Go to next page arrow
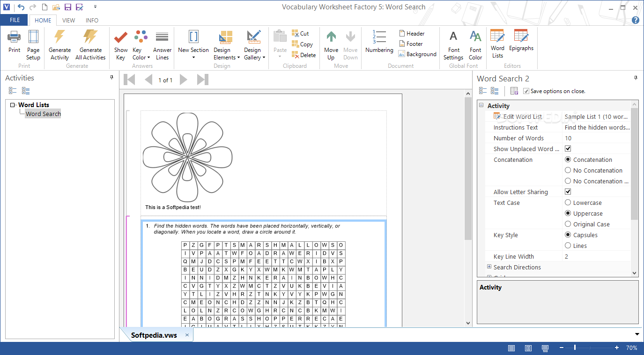644x355 pixels. click(183, 80)
